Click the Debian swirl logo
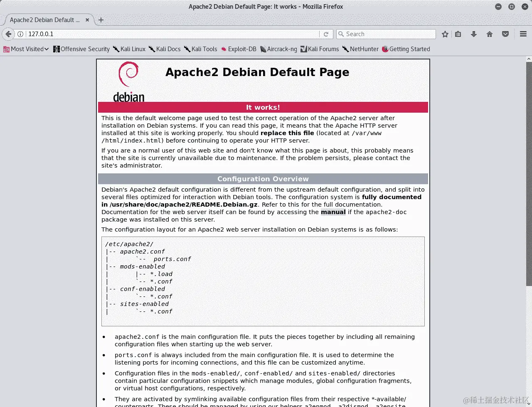 [x=129, y=82]
